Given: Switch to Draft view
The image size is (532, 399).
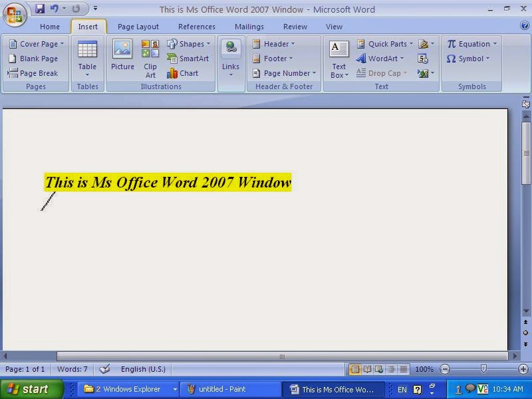Looking at the screenshot, I should (404, 369).
